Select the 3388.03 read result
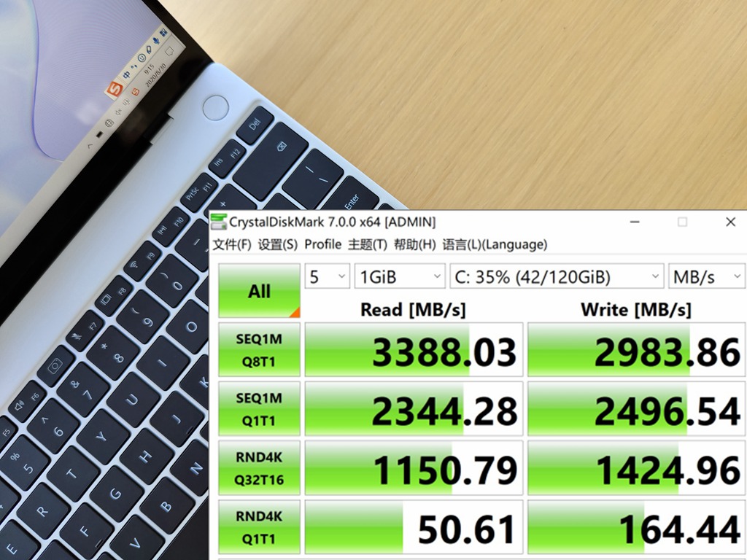The image size is (747, 560). [414, 350]
